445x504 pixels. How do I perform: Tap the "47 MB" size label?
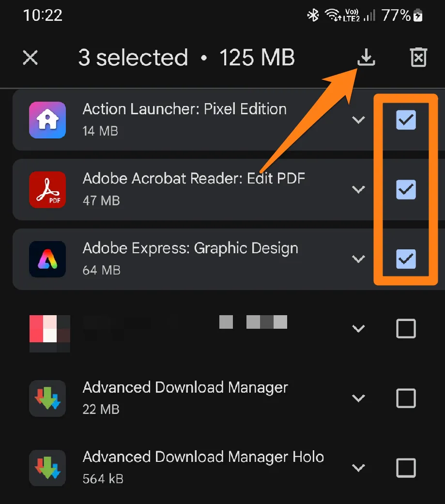tap(101, 201)
